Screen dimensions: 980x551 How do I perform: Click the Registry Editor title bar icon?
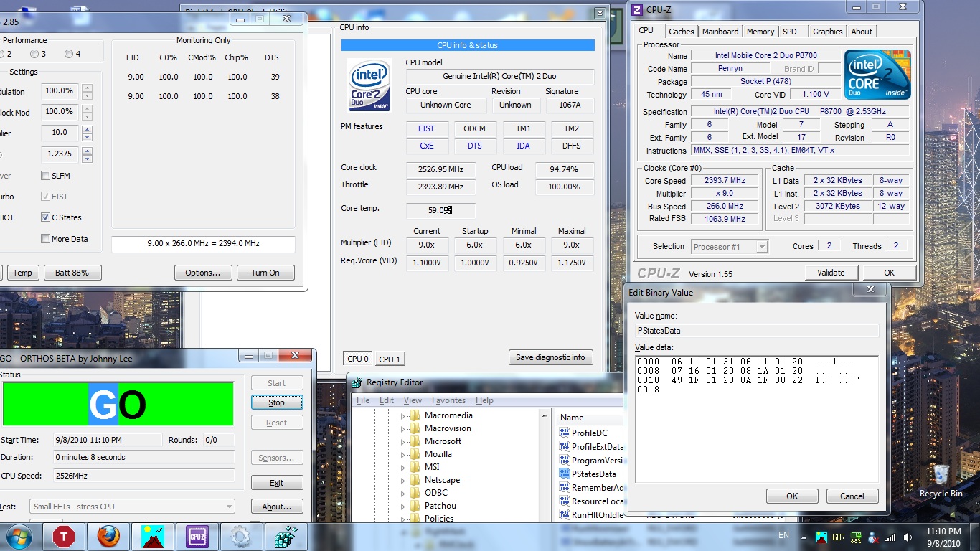357,382
